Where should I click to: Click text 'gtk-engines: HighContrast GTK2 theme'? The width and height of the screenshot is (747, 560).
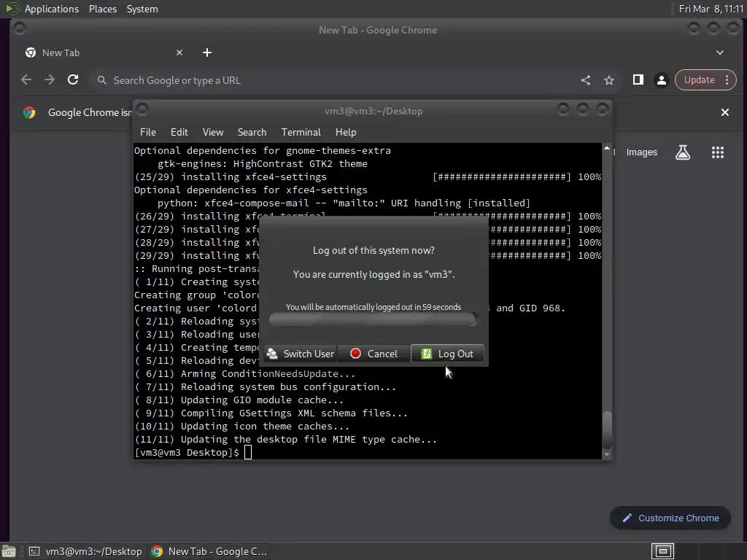(263, 164)
